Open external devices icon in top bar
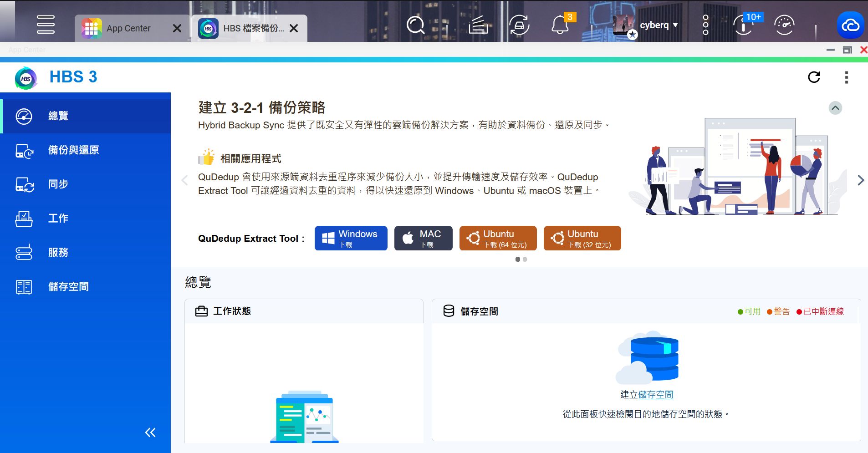 519,25
